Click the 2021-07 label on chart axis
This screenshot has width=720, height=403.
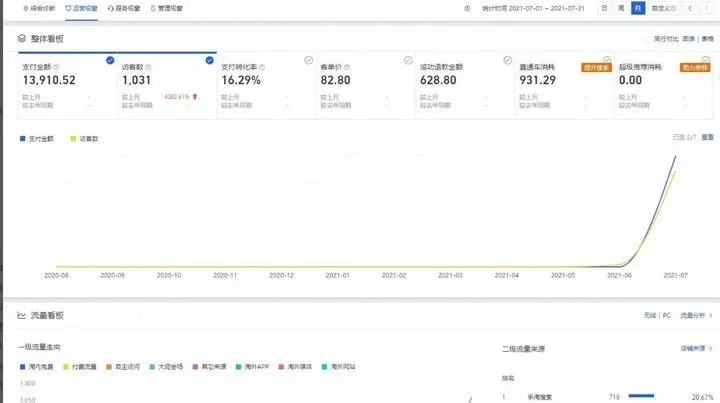point(676,275)
